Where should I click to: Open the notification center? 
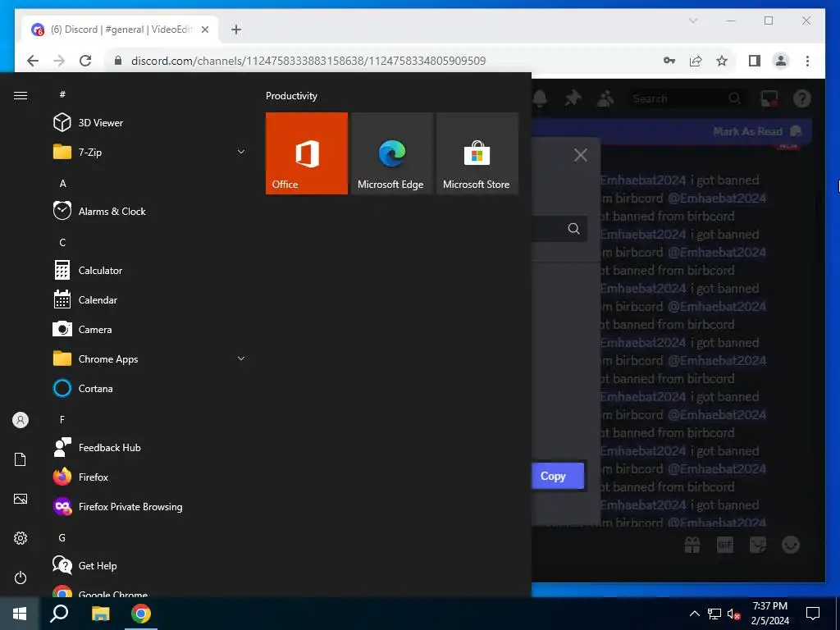click(x=813, y=614)
